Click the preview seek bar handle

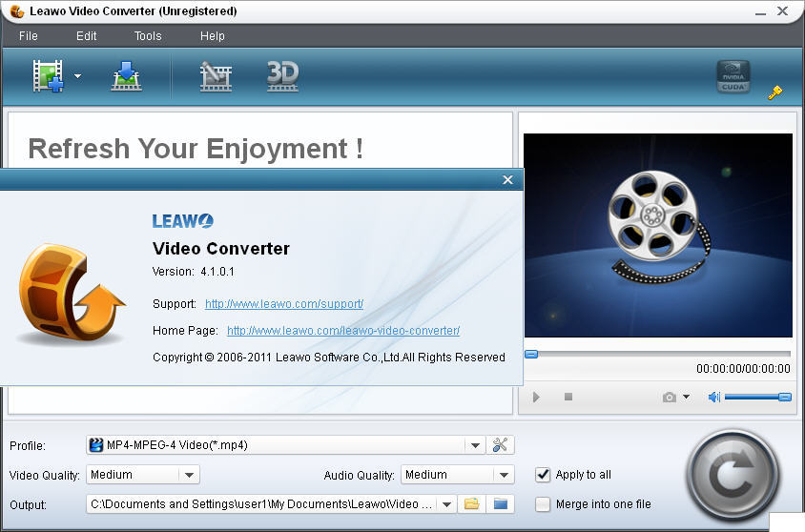pos(531,354)
